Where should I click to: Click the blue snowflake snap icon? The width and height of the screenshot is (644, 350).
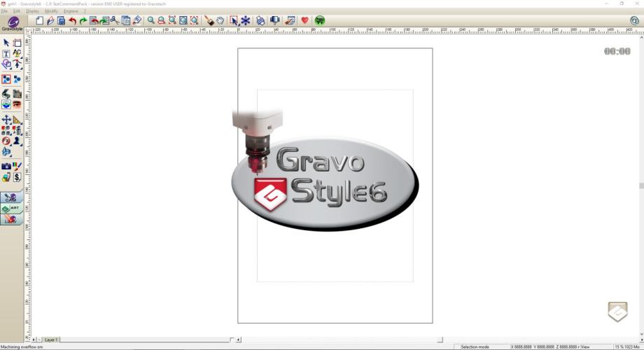coord(246,20)
